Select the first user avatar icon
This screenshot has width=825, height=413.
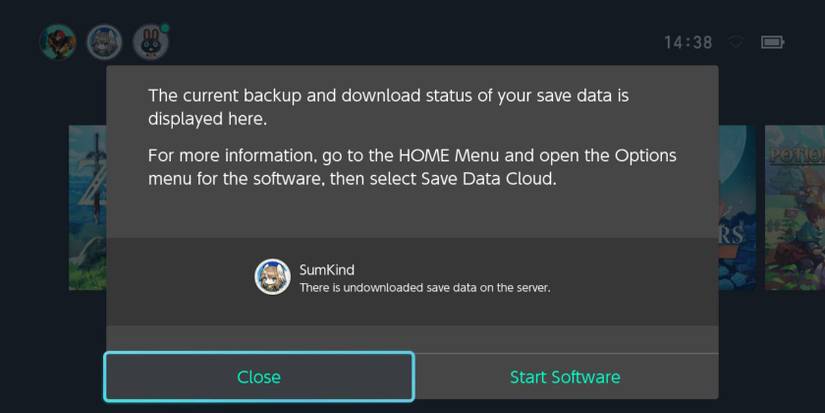click(x=57, y=42)
